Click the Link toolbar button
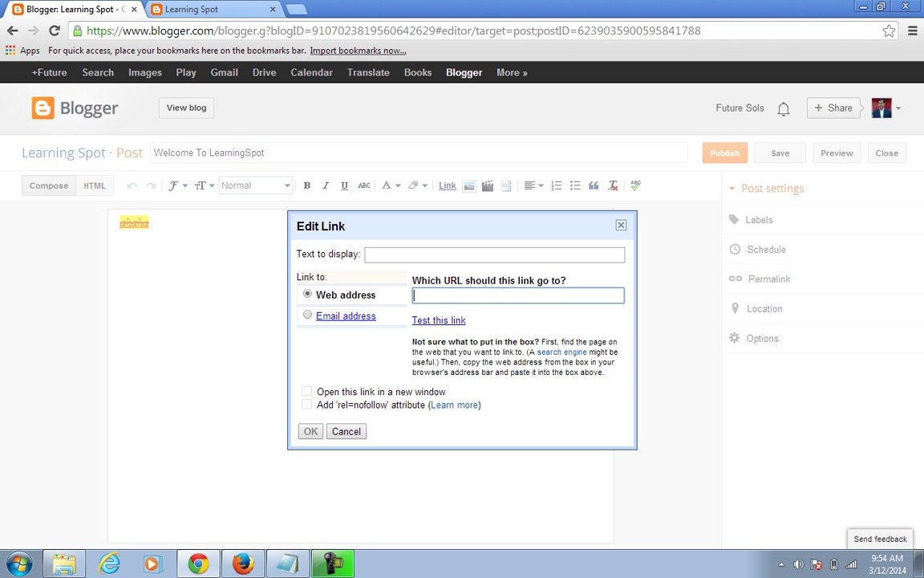The height and width of the screenshot is (578, 924). (448, 185)
